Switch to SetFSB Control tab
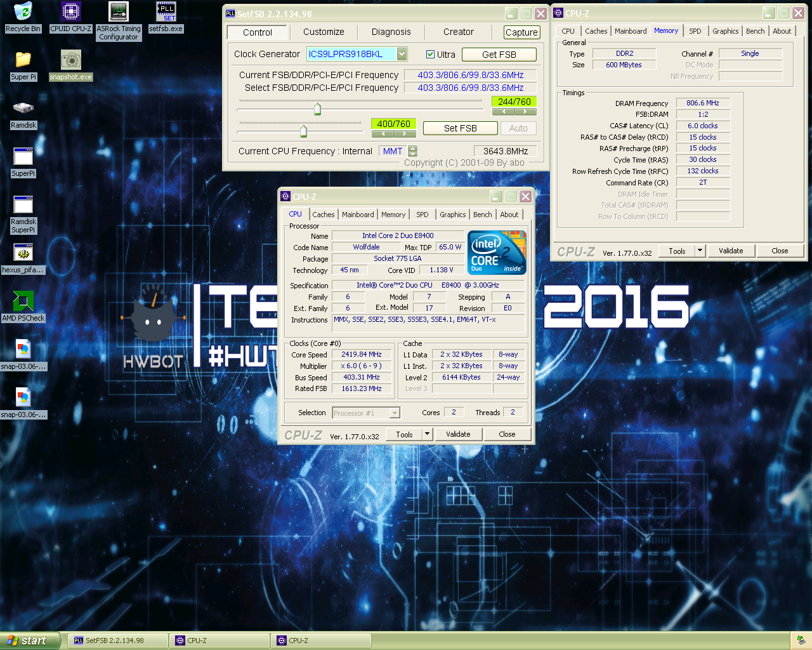The height and width of the screenshot is (650, 812). (x=258, y=32)
